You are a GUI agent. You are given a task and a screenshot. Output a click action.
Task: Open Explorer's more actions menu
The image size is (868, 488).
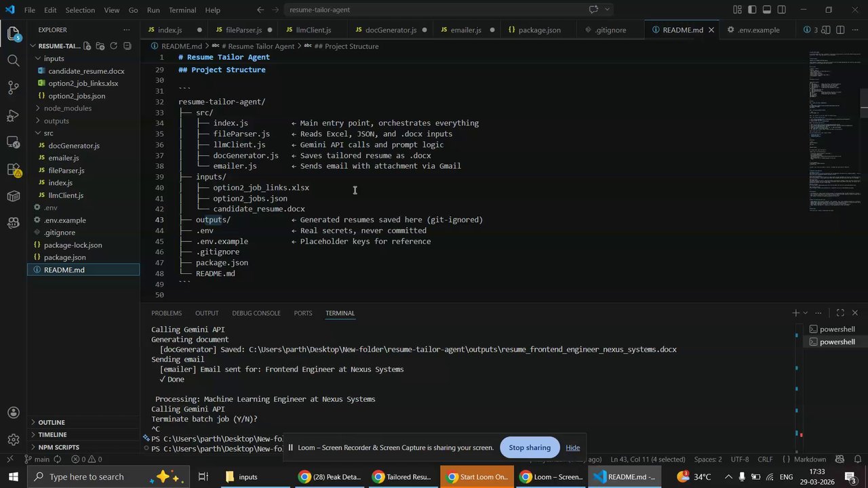point(127,30)
